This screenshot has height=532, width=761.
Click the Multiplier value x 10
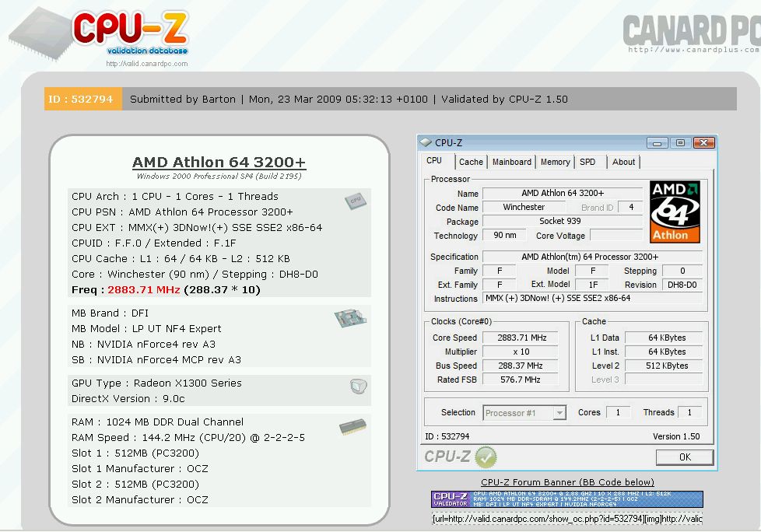click(x=522, y=352)
